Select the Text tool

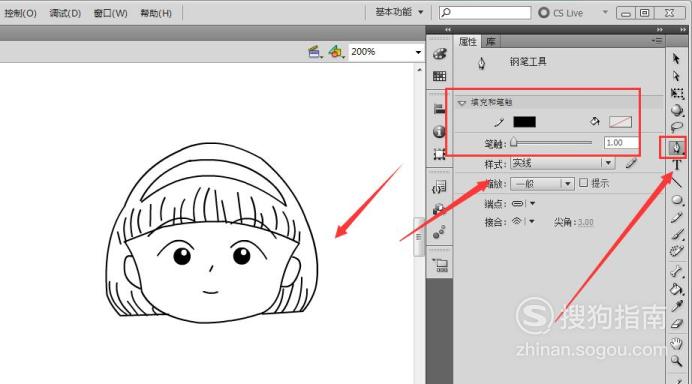pos(677,166)
